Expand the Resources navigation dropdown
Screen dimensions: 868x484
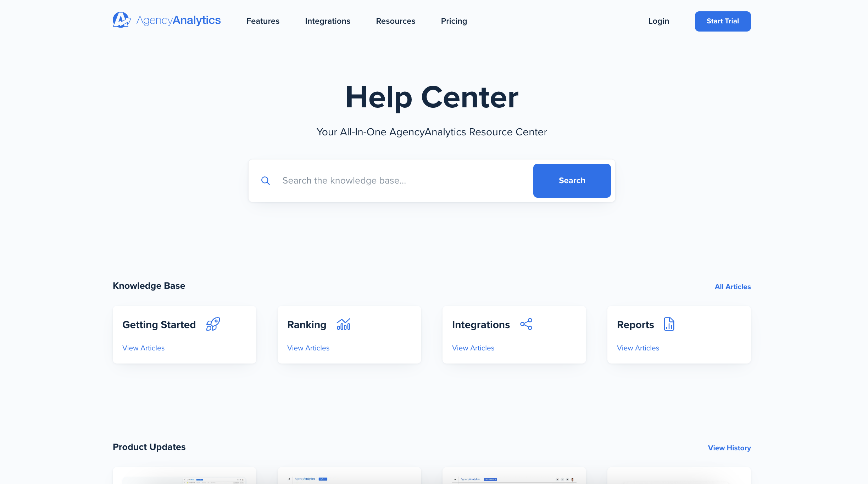395,21
